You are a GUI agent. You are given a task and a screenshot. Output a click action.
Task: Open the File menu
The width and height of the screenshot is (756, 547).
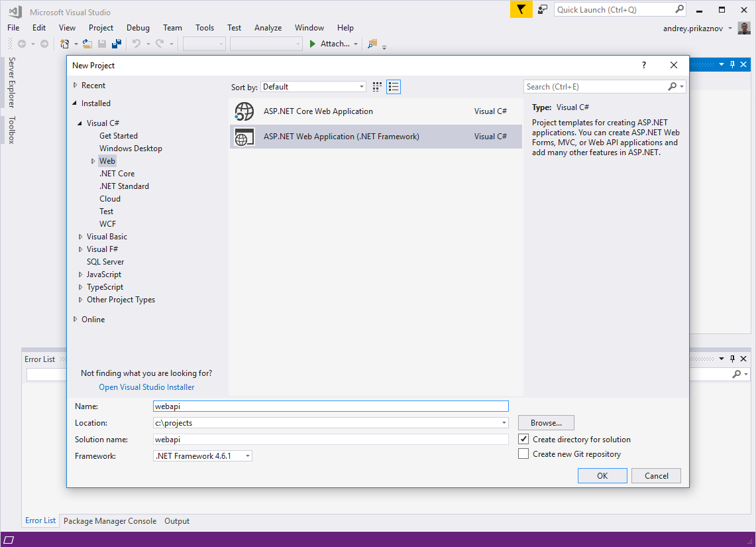pos(13,27)
